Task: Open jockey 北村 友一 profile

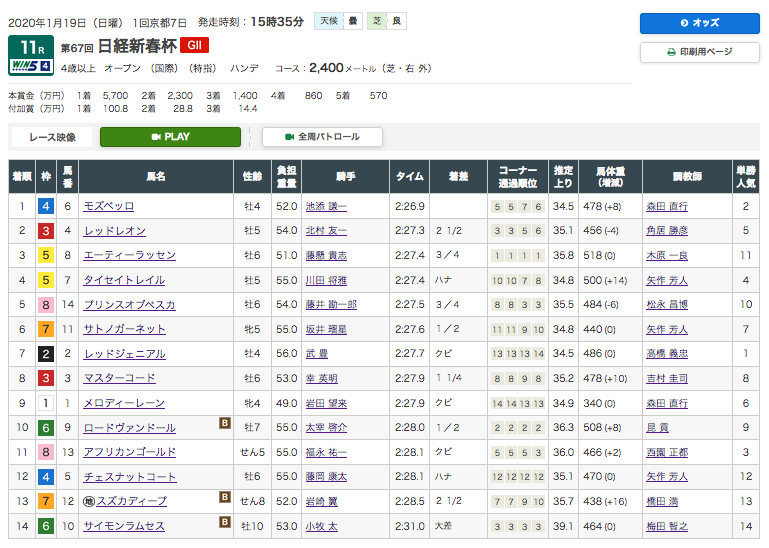Action: [326, 231]
